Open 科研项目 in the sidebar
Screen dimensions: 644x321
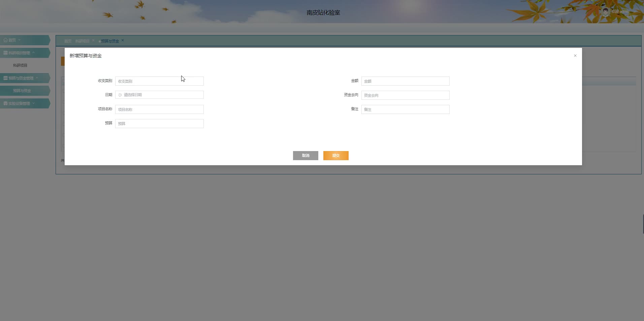point(20,65)
